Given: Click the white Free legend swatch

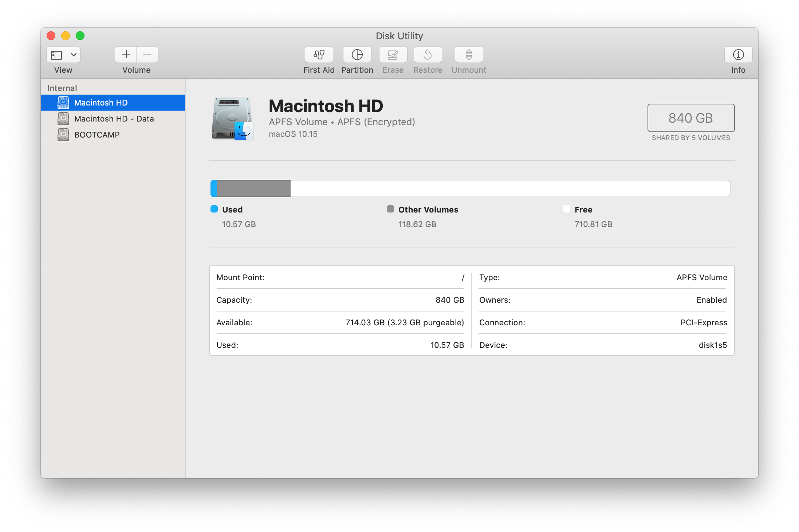Looking at the screenshot, I should point(566,209).
